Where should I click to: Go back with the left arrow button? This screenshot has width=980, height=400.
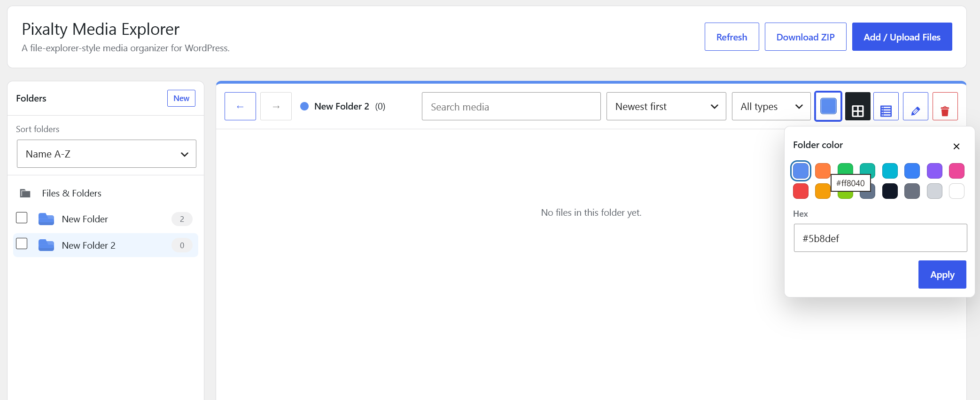coord(240,106)
